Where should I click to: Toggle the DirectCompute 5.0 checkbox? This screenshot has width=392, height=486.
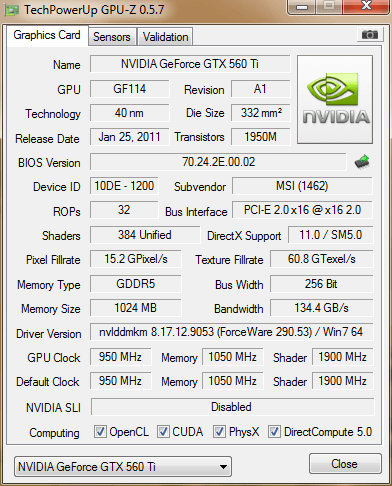tap(274, 432)
